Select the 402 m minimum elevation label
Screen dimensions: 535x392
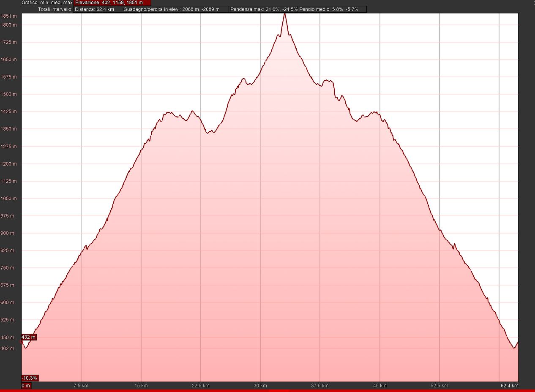tap(8, 348)
